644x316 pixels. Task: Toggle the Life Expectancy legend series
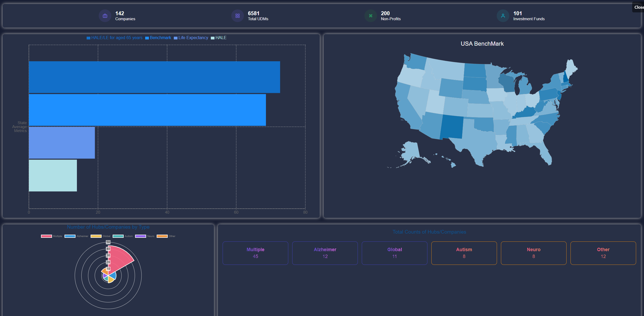(x=191, y=38)
